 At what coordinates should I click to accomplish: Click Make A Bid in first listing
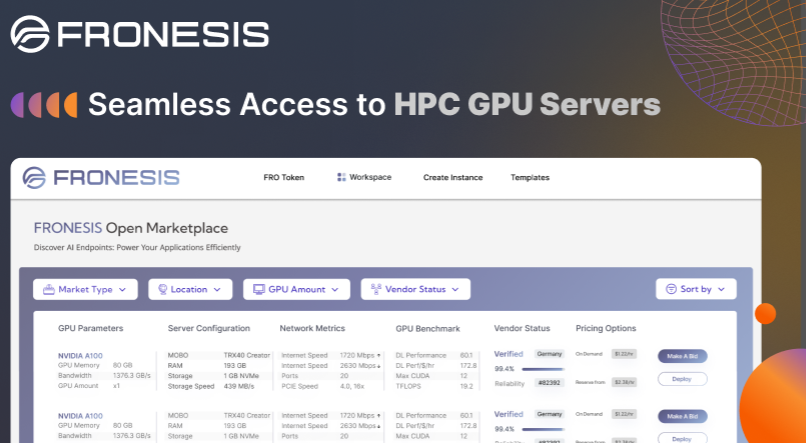[x=683, y=356]
